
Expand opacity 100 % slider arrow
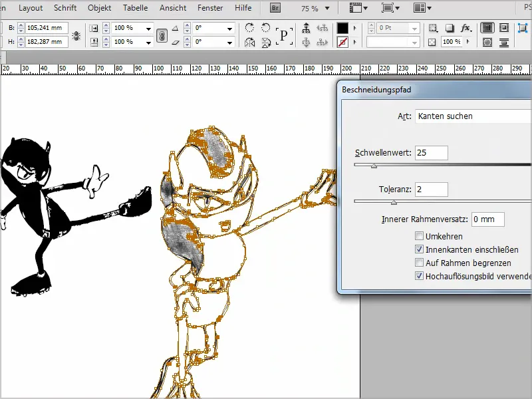pyautogui.click(x=469, y=41)
